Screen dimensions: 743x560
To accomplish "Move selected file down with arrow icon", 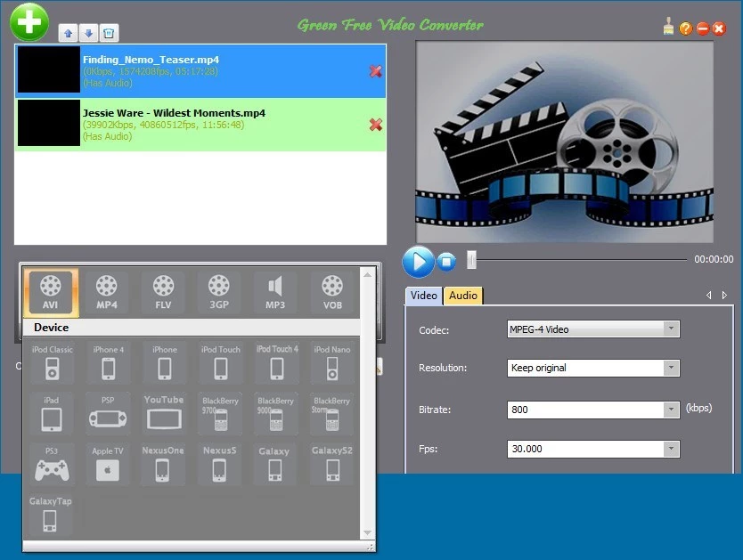I will tap(88, 34).
